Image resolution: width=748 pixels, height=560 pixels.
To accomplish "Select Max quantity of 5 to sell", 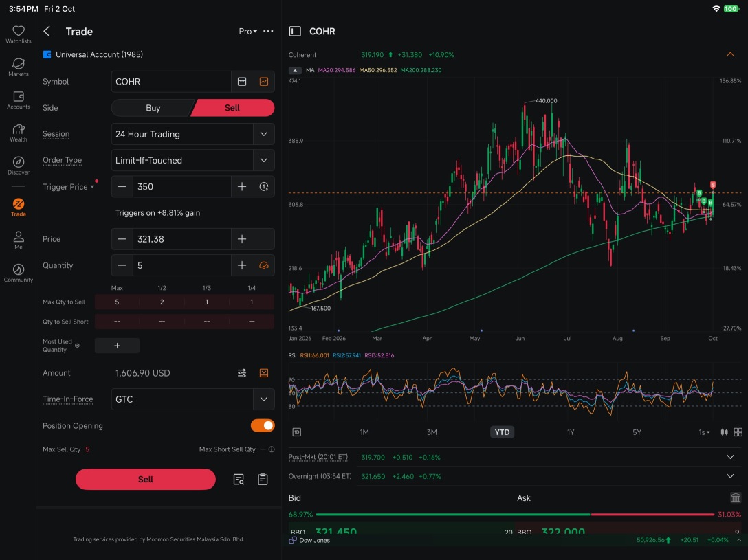I will coord(117,302).
